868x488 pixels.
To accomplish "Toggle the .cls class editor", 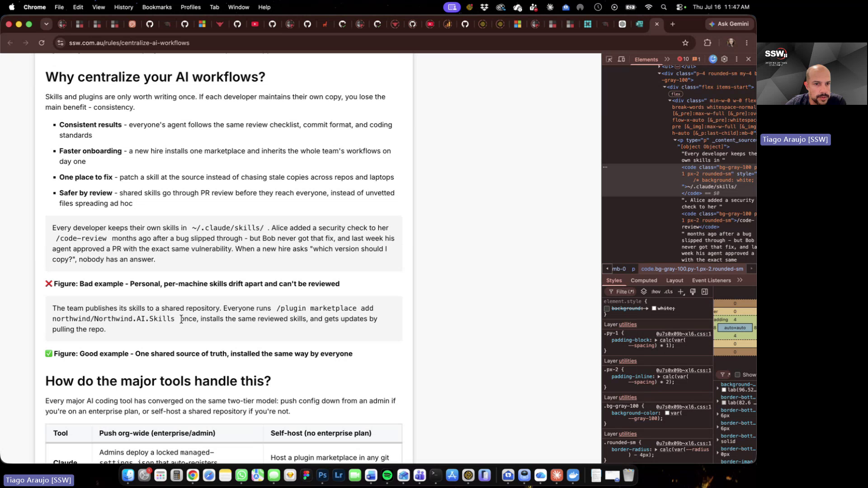I will 668,292.
